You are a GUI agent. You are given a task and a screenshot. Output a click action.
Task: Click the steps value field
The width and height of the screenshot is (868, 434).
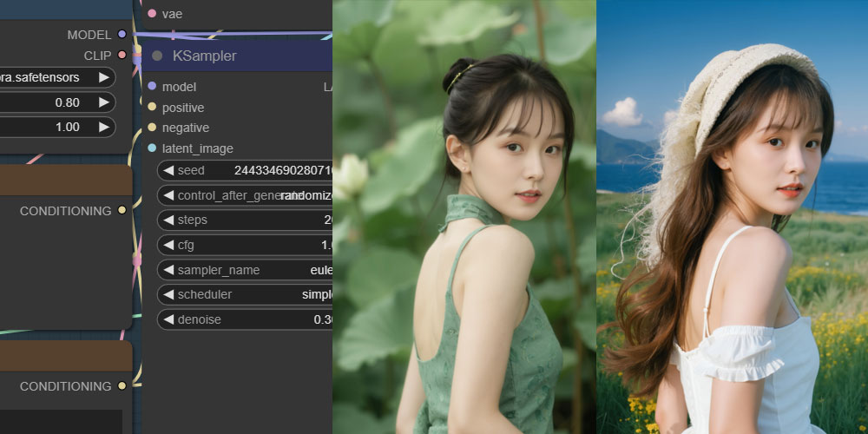[x=245, y=220]
